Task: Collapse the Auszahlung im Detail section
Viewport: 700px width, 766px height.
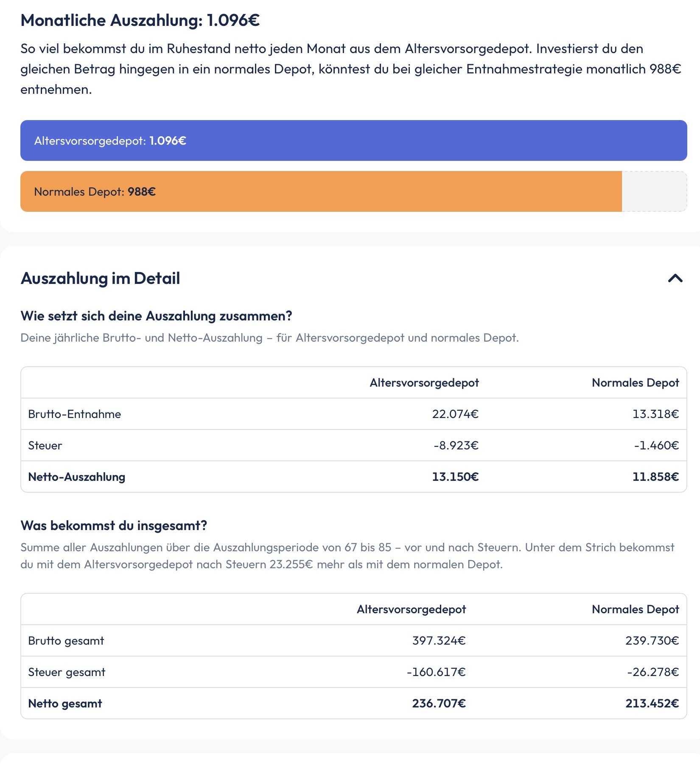Action: pyautogui.click(x=675, y=278)
